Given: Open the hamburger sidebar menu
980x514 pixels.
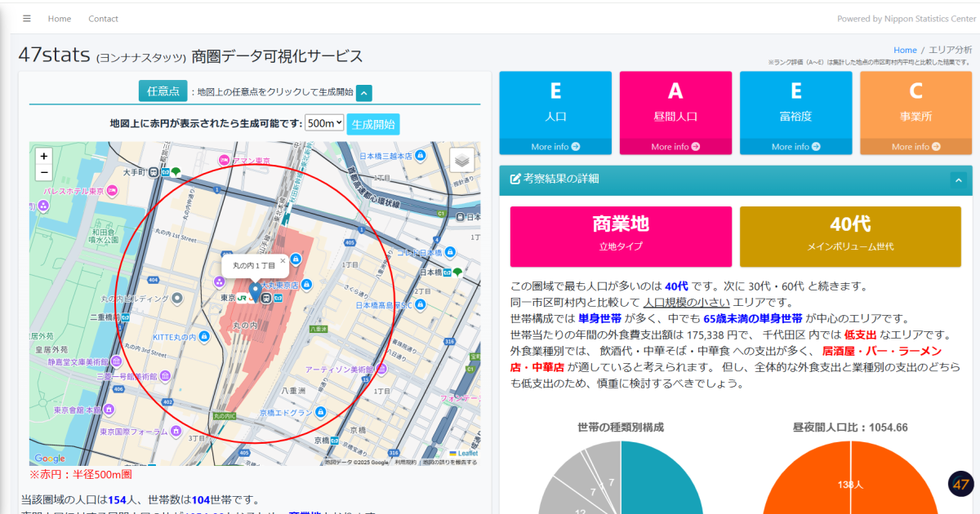Looking at the screenshot, I should point(27,19).
